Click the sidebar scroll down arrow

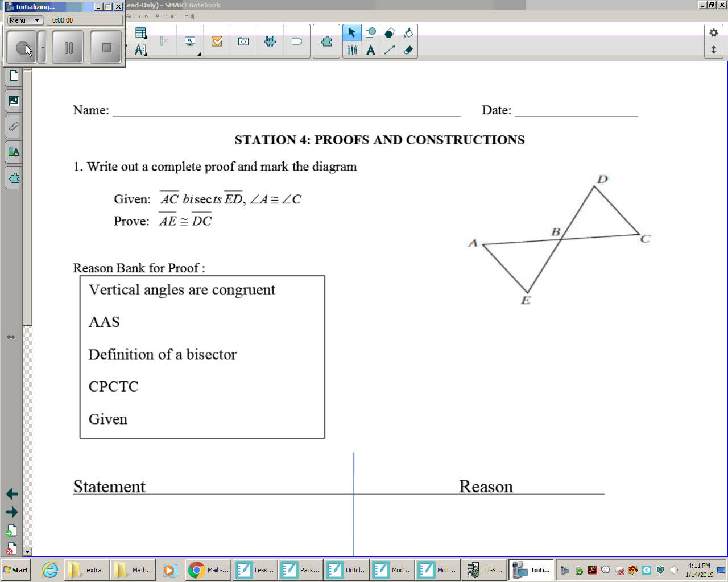[x=27, y=552]
